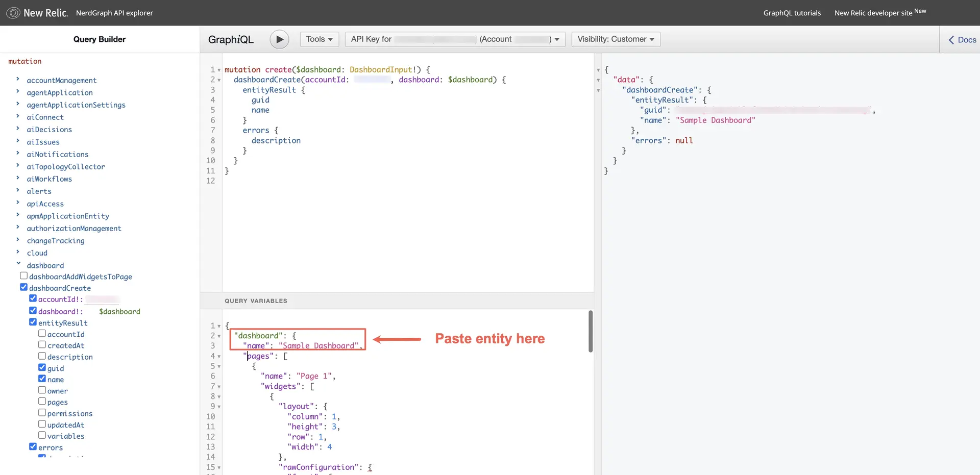Viewport: 980px width, 475px height.
Task: Uncheck the guid field checkbox
Action: tap(42, 367)
